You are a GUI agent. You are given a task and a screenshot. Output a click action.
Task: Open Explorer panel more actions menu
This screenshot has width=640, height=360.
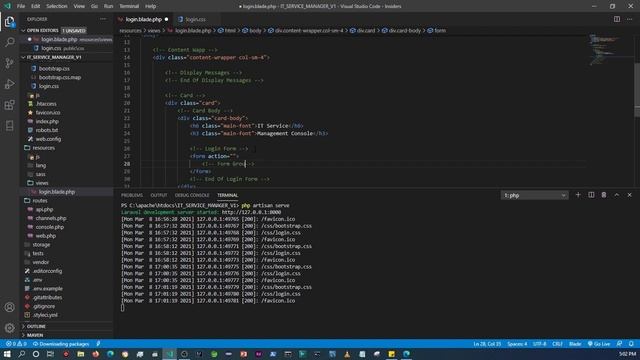(103, 19)
